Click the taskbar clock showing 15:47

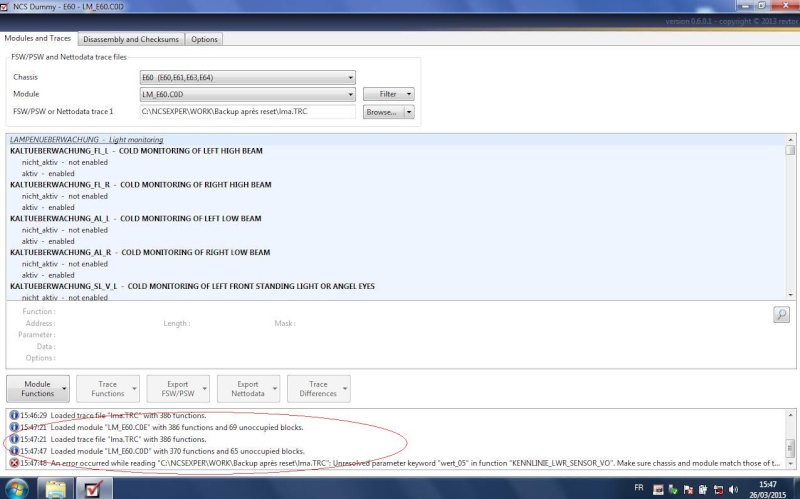click(768, 489)
